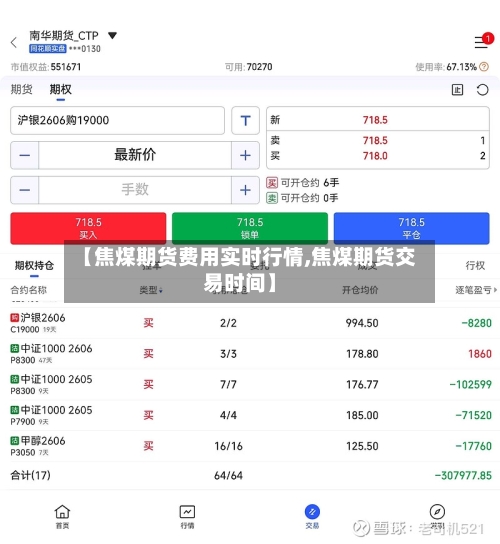Viewport: 500px width, 544px height.
Task: Select the 沪银2606 C19000 position row
Action: coord(250,323)
